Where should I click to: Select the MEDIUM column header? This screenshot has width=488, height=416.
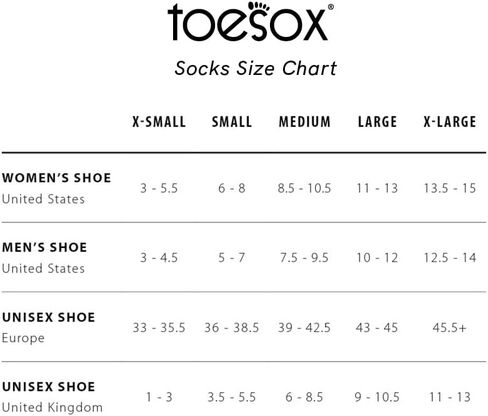pyautogui.click(x=305, y=122)
